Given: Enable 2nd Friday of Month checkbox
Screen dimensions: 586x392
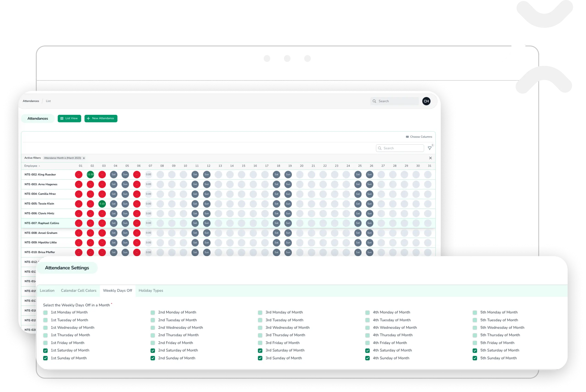Looking at the screenshot, I should click(152, 343).
